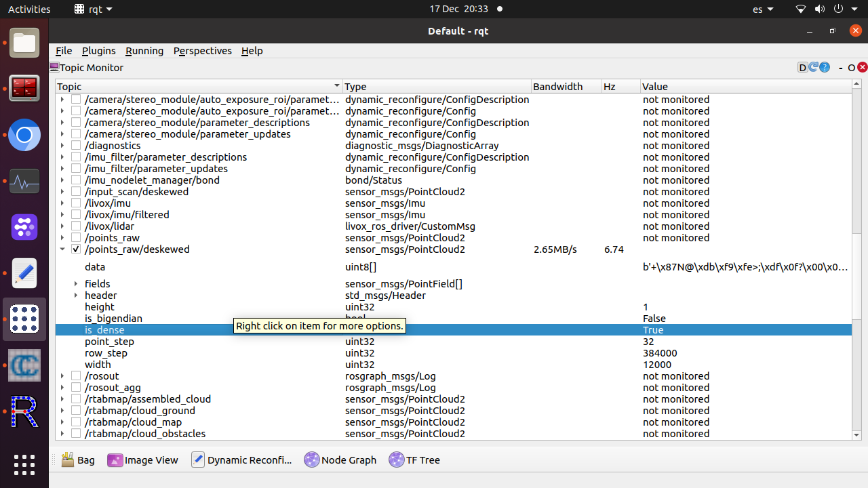Image resolution: width=868 pixels, height=488 pixels.
Task: Click the scrollbar down arrow in topic list
Action: pos(856,435)
